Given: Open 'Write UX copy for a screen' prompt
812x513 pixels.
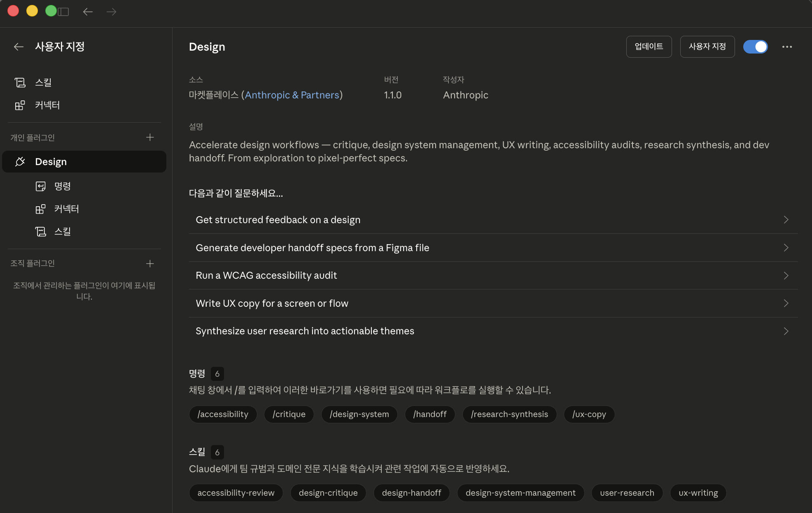Looking at the screenshot, I should coord(272,303).
